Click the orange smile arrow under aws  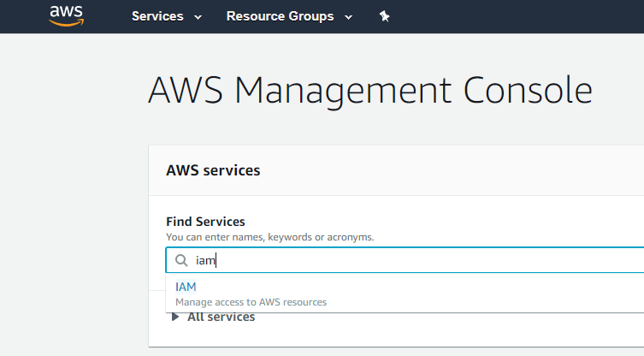coord(66,23)
